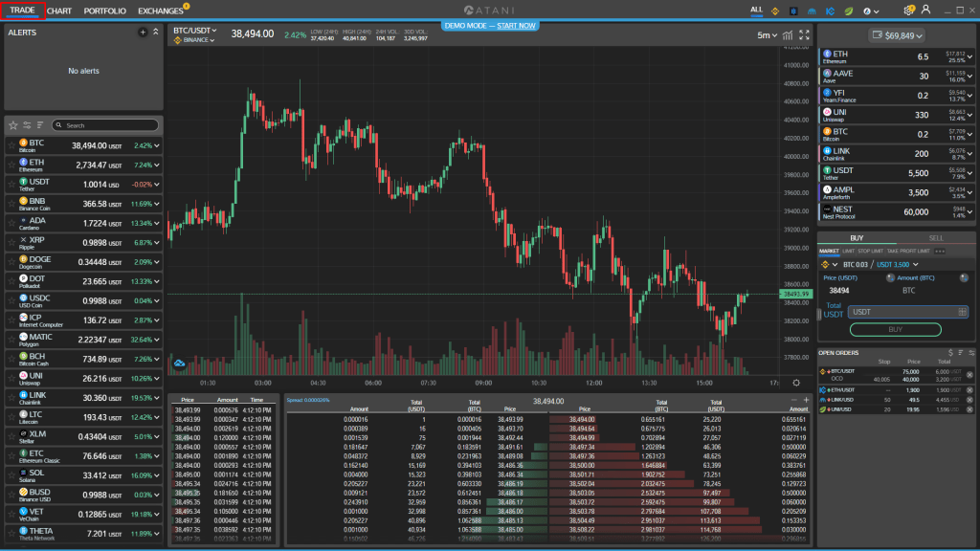Filter by KuCoin exchange icon
Image resolution: width=980 pixels, height=551 pixels.
point(830,11)
